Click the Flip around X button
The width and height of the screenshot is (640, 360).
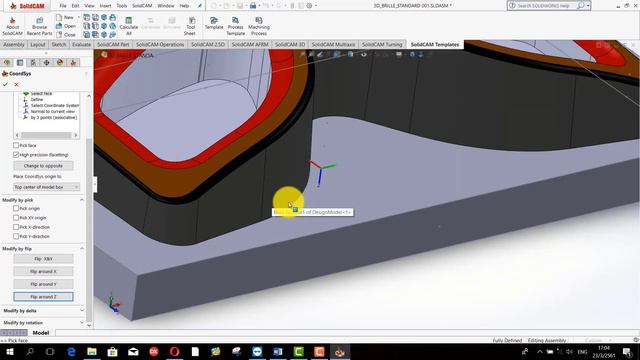pyautogui.click(x=43, y=271)
